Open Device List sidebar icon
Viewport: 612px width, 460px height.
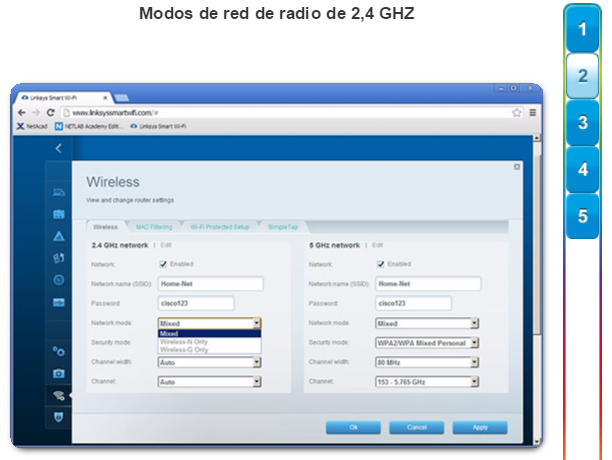59,192
